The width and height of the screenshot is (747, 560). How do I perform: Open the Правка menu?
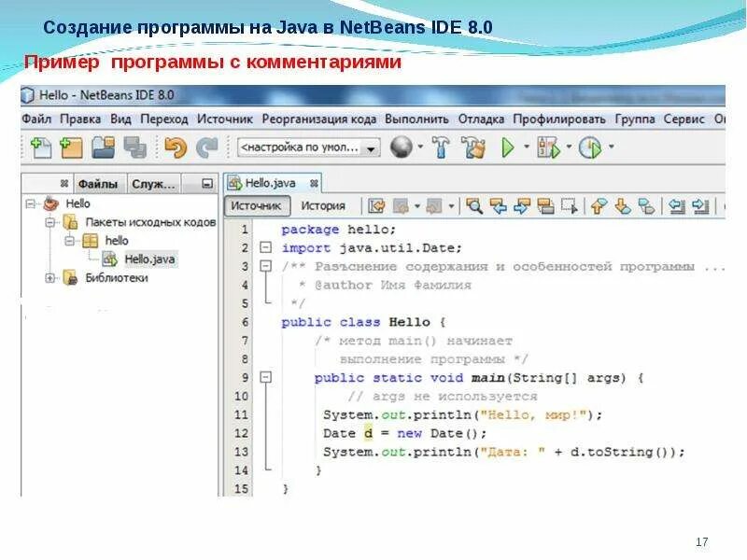pyautogui.click(x=80, y=119)
